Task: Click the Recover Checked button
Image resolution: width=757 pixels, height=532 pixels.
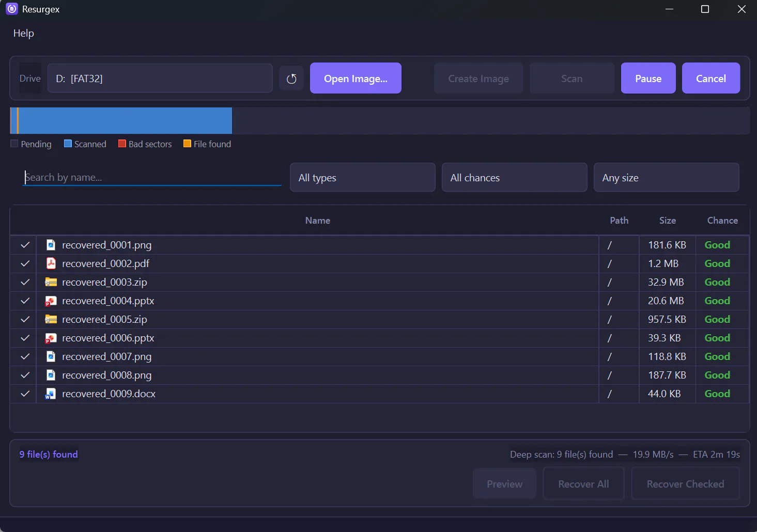Action: tap(685, 484)
